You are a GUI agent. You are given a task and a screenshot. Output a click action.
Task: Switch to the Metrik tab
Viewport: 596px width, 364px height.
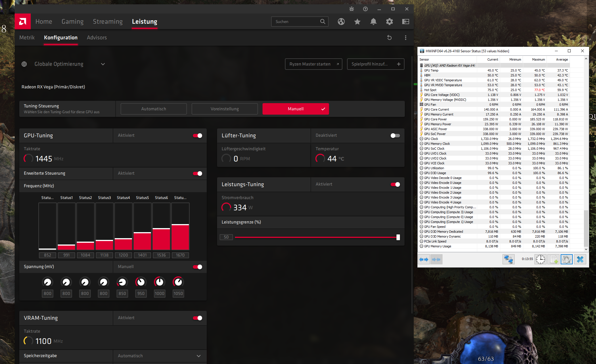tap(27, 38)
